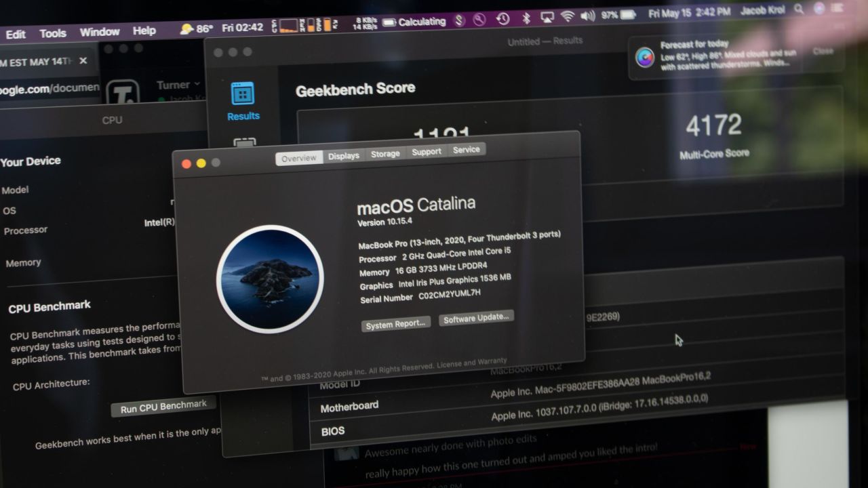Click the Processor 2 GHz Quad-Core line
This screenshot has height=488, width=868.
coord(435,254)
